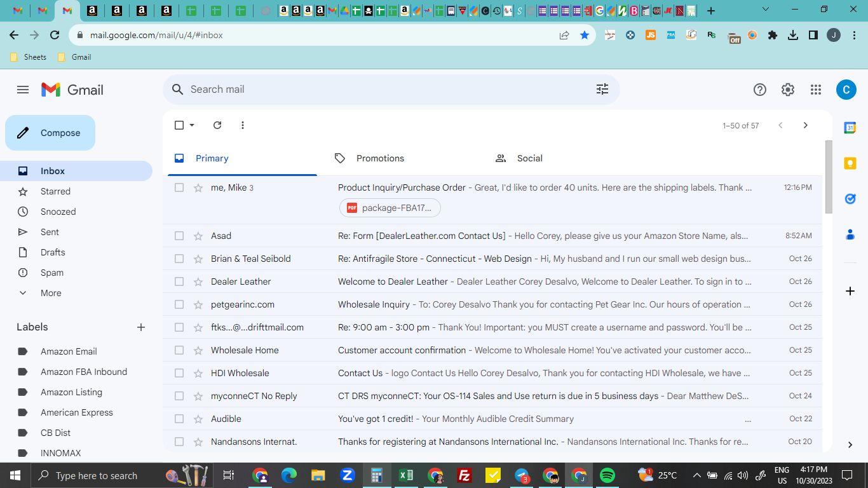Screen dimensions: 868x488
Task: Star the Dealer Leather email
Action: 198,281
